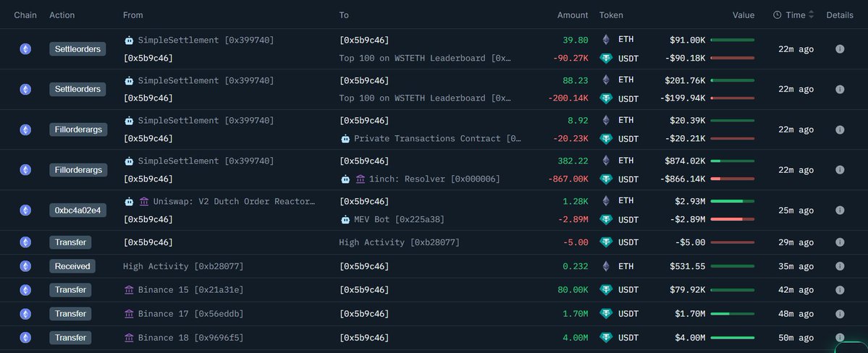Click the Token column header
This screenshot has width=868, height=353.
click(611, 14)
